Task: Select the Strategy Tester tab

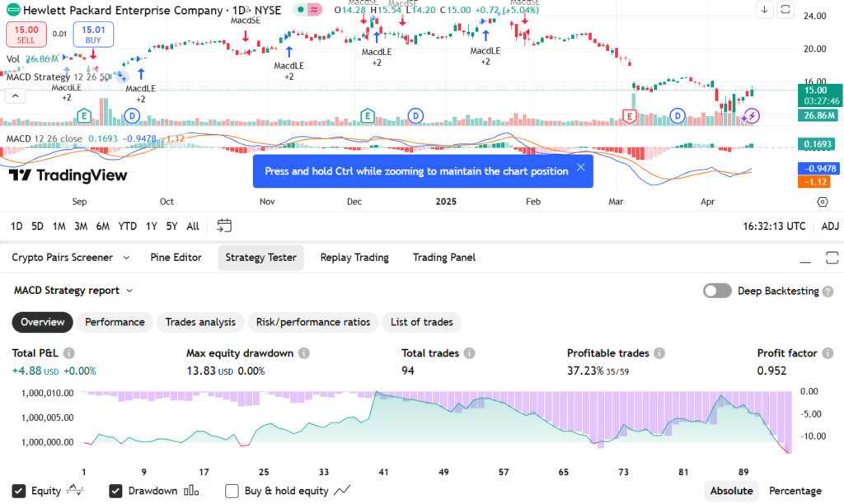Action: point(261,258)
